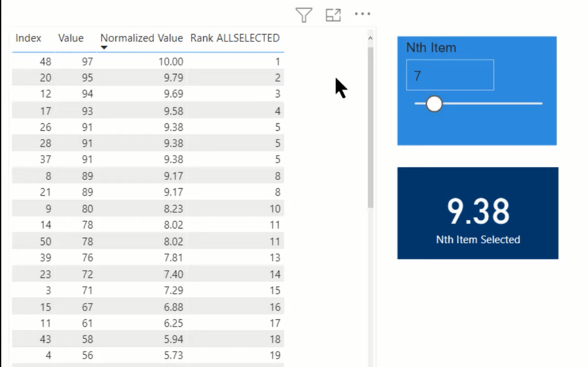Screen dimensions: 588x367
Task: Select Index cell 14
Action: click(45, 225)
